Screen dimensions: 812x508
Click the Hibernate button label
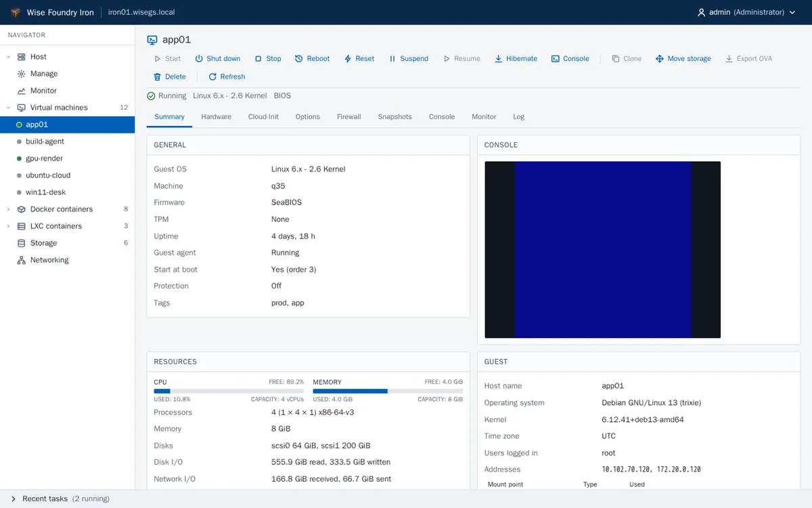(x=522, y=59)
